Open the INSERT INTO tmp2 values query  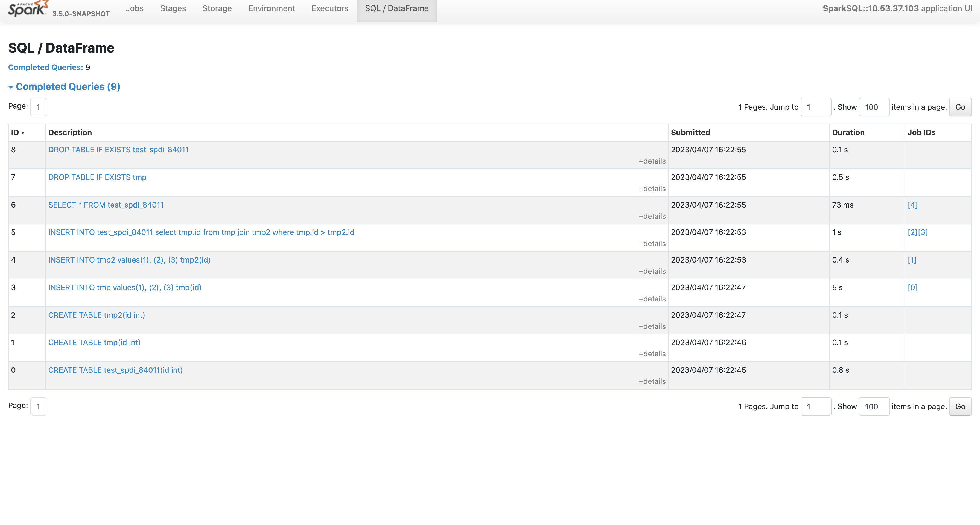click(x=129, y=260)
